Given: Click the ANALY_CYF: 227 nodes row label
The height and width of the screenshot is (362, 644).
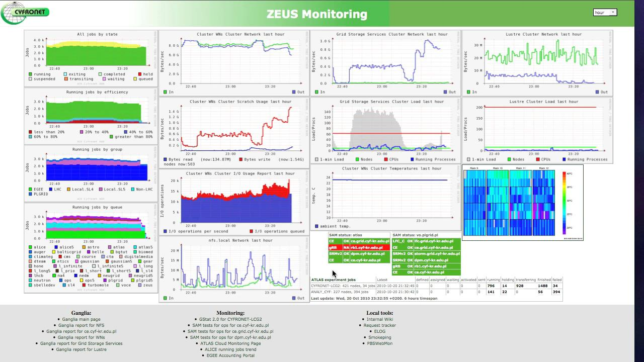Looking at the screenshot, I should coord(340,292).
